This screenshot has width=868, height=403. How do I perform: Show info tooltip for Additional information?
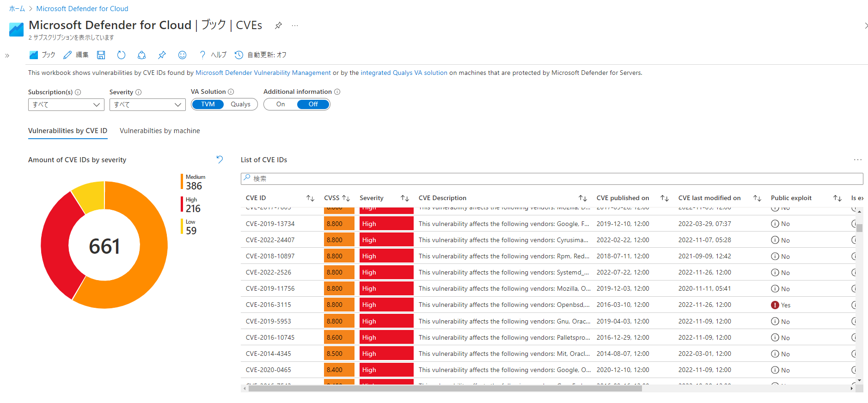337,92
